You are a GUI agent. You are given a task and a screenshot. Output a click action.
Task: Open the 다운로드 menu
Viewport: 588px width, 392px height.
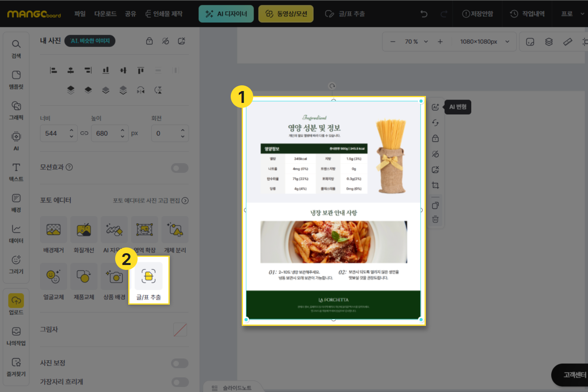105,14
